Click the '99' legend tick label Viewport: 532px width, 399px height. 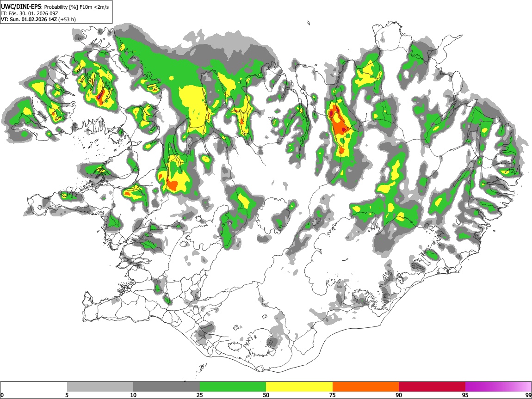pos(528,395)
